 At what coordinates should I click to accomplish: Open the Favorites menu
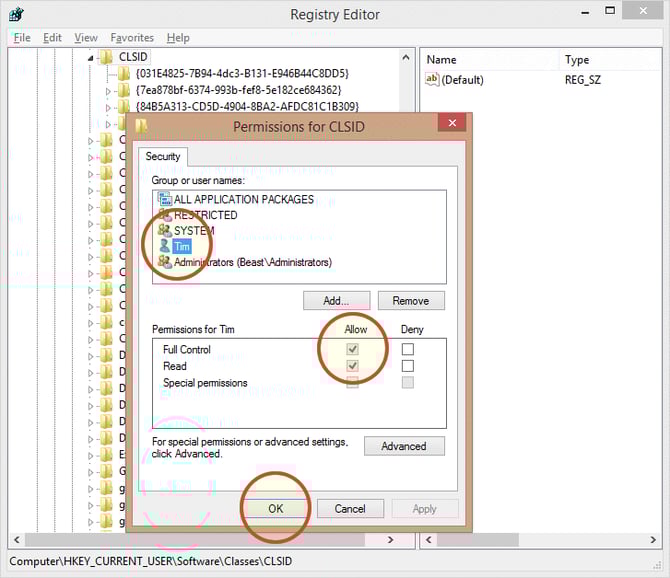point(132,37)
